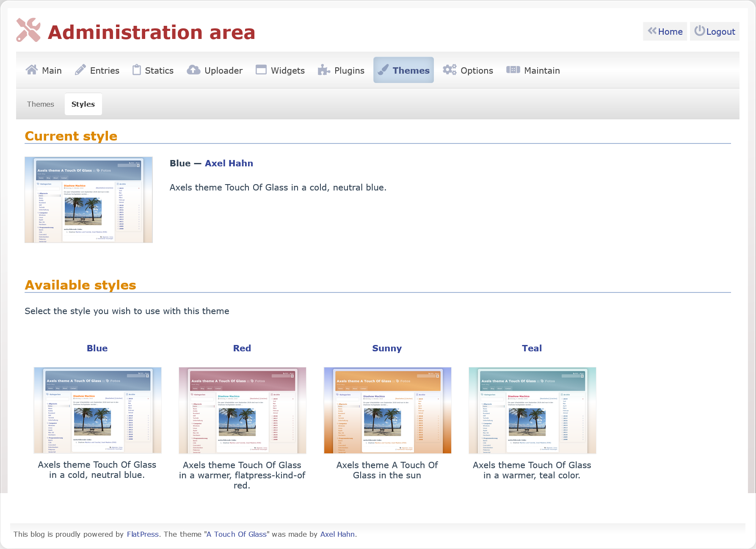Select the Styles sub-tab
Image resolution: width=756 pixels, height=549 pixels.
(83, 104)
